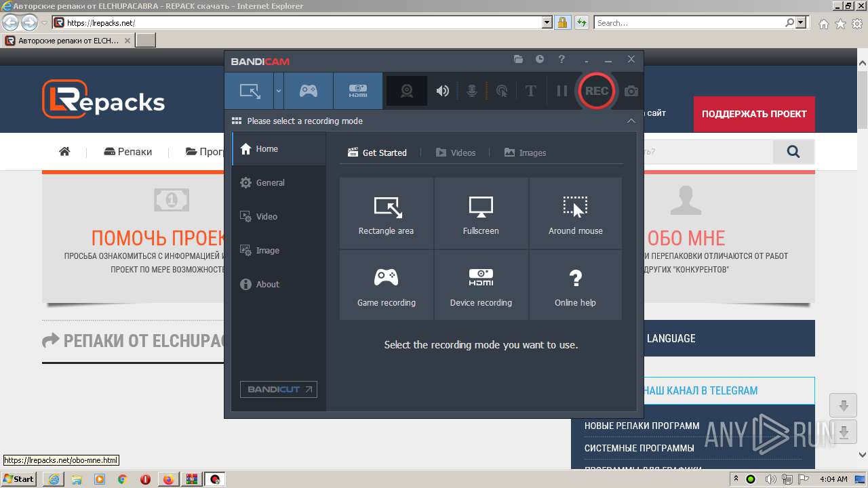Choose Game recording tile
The height and width of the screenshot is (488, 868).
point(386,285)
